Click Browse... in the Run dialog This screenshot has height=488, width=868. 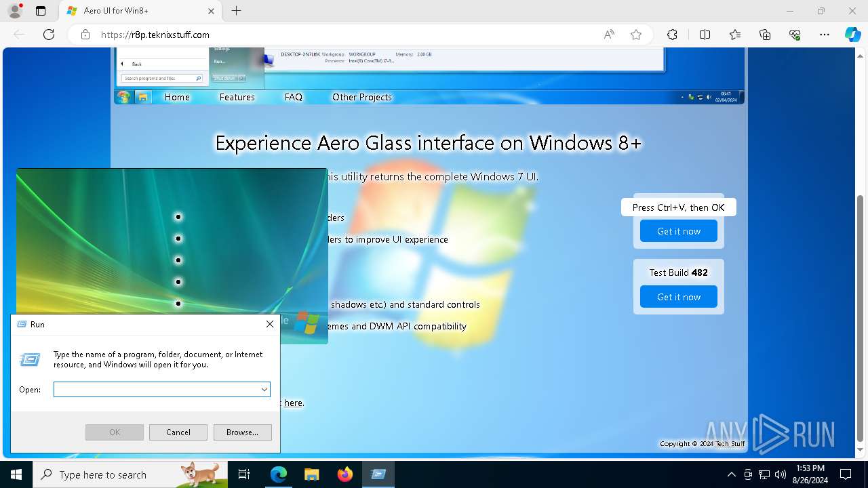243,432
